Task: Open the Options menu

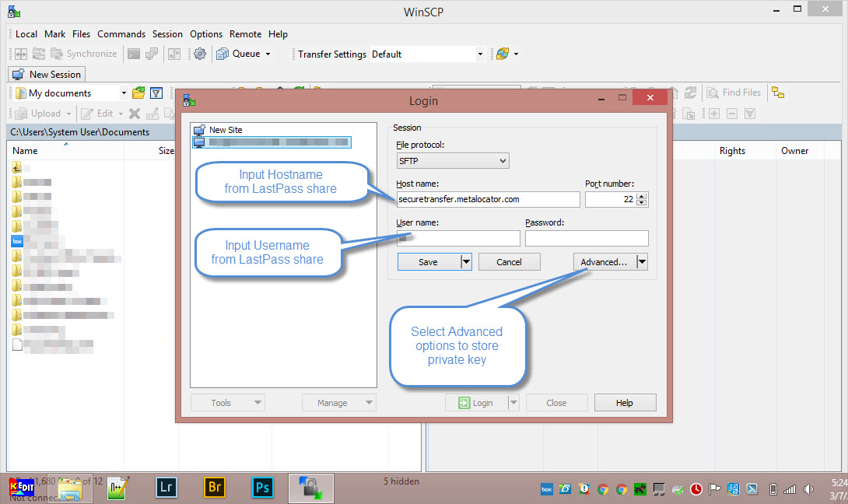Action: (206, 34)
